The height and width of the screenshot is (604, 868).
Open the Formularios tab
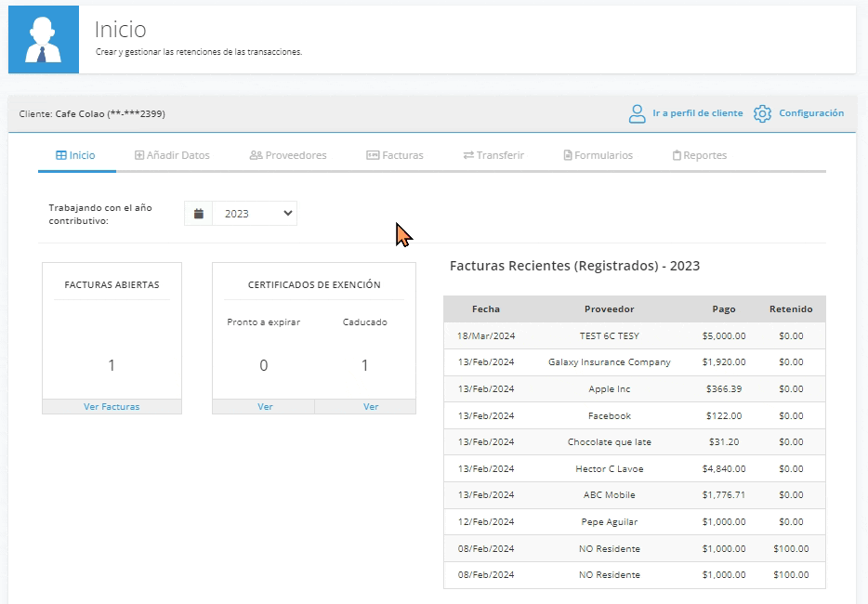[598, 155]
